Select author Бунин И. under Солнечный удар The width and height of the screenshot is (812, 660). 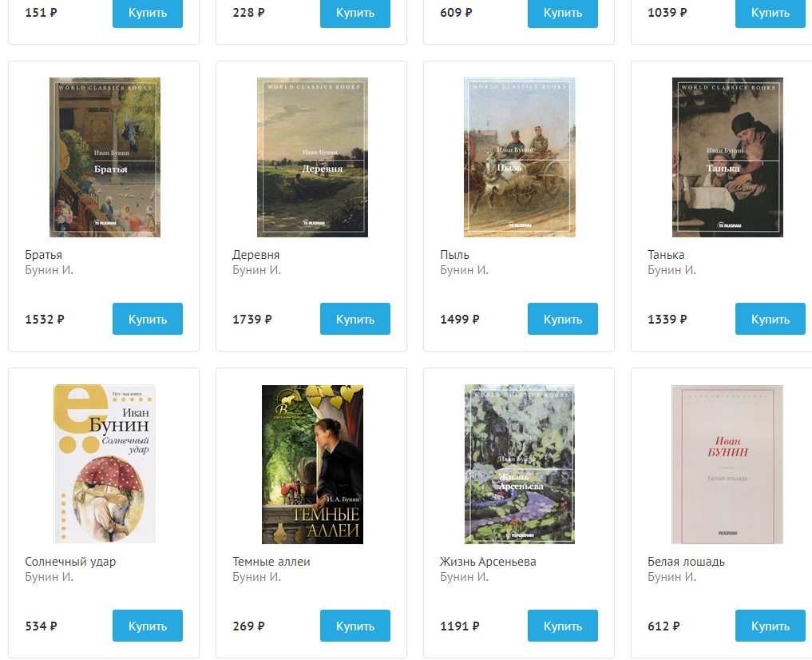50,577
